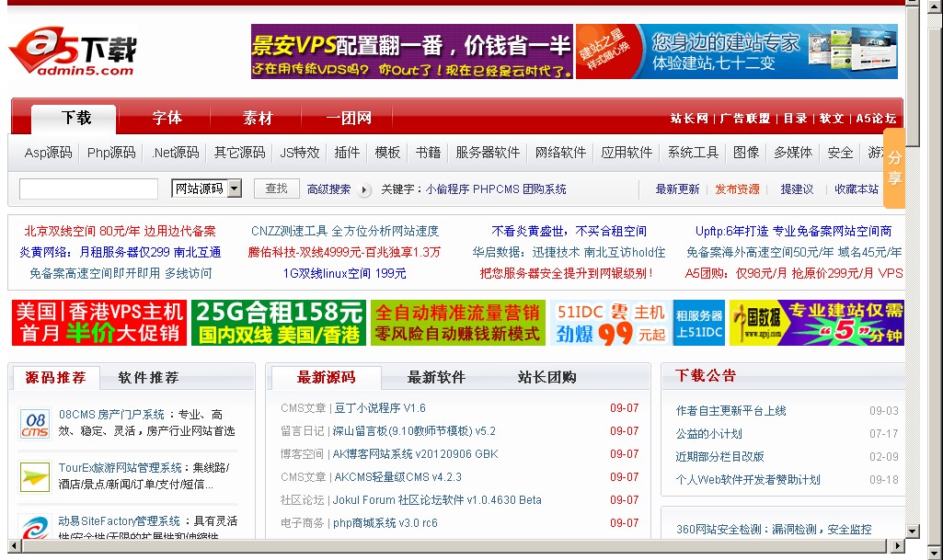Screen dimensions: 943x560
Task: Open 目录 top link
Action: (796, 119)
